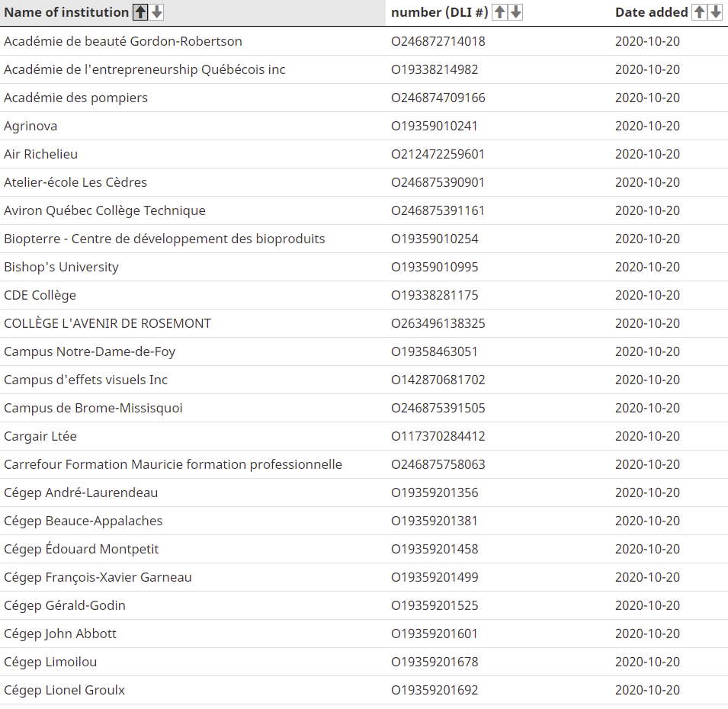728x709 pixels.
Task: Click DLI number O246875390901
Action: (x=438, y=182)
